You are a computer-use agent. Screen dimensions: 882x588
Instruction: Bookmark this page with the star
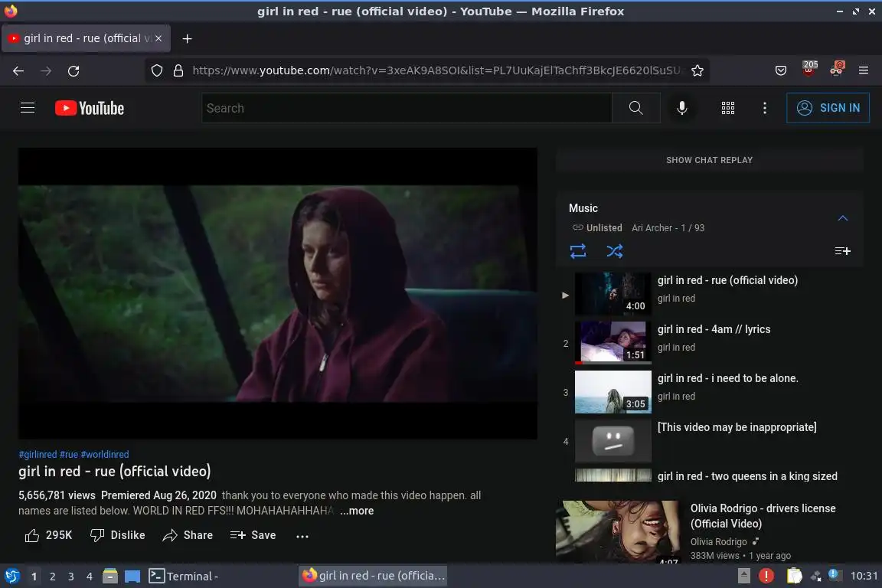point(697,70)
